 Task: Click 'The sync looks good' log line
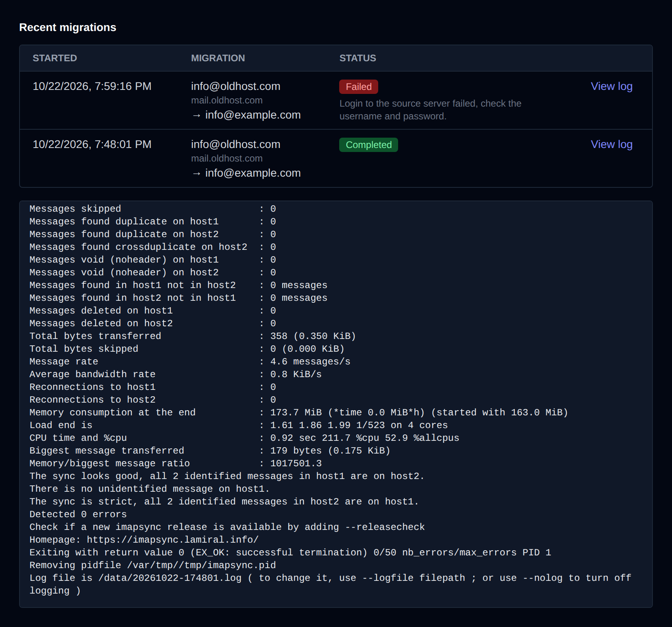(x=227, y=476)
